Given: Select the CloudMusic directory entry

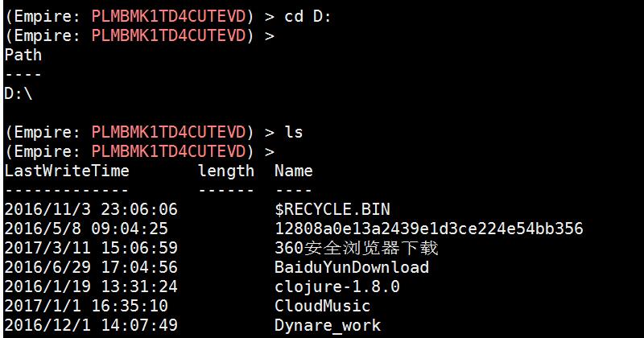Looking at the screenshot, I should point(322,306).
